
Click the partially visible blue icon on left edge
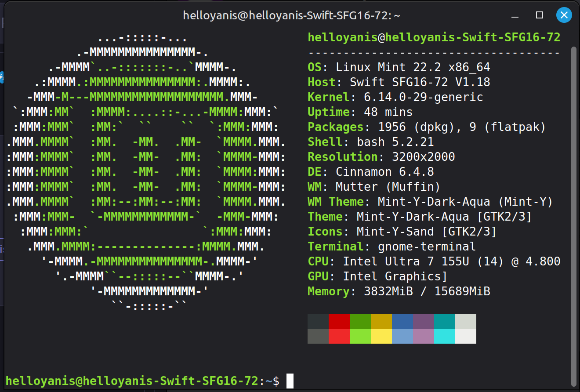(2, 77)
